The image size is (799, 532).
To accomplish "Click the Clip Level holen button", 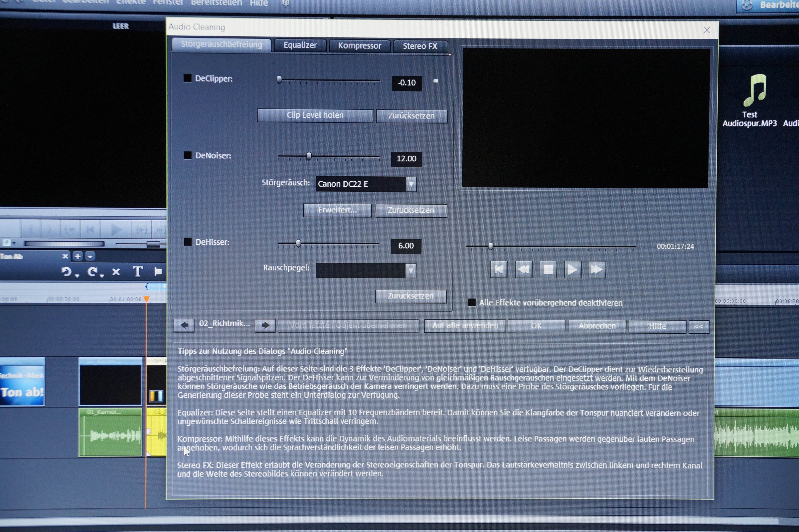I will (x=315, y=115).
